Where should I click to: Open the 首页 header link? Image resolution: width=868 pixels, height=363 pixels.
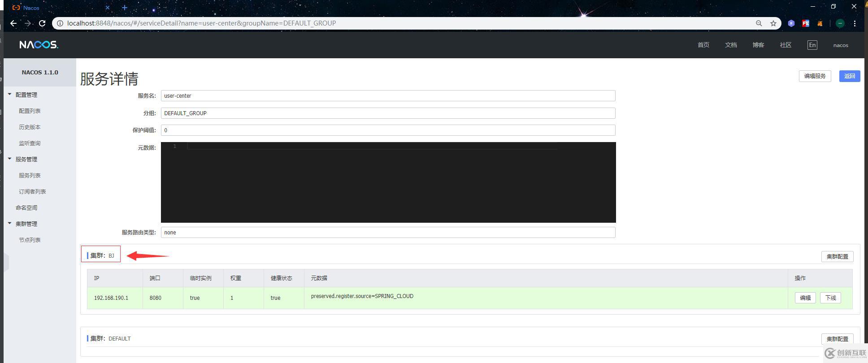703,45
